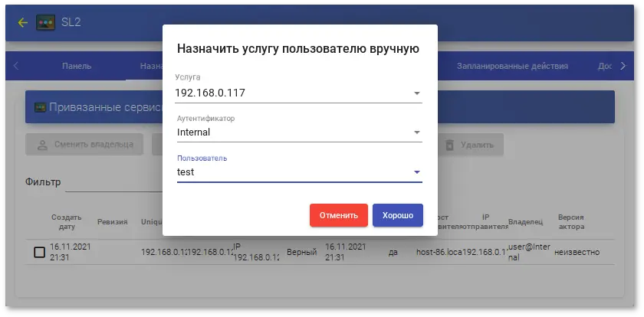
Task: Click the SL2 service pool icon
Action: [45, 22]
